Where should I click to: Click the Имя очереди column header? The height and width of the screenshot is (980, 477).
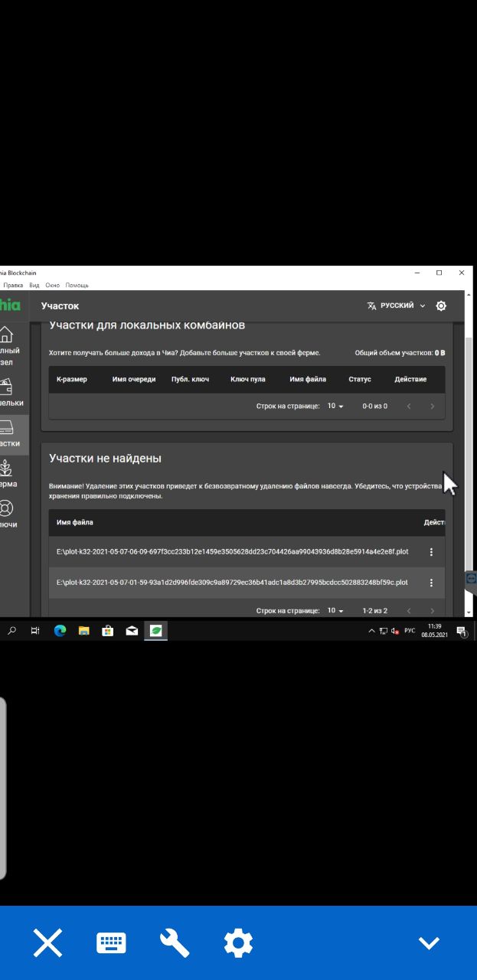click(133, 379)
